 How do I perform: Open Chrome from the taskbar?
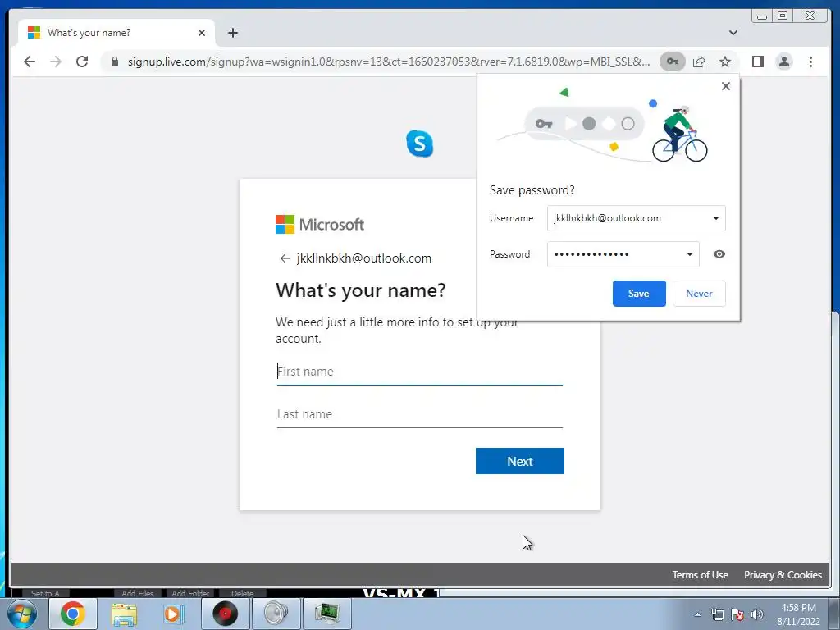tap(73, 614)
